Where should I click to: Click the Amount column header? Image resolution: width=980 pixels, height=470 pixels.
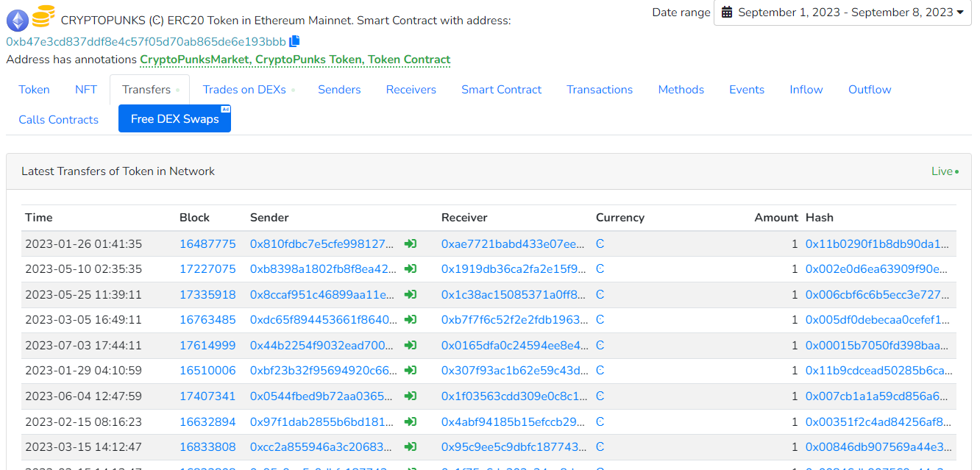point(776,218)
